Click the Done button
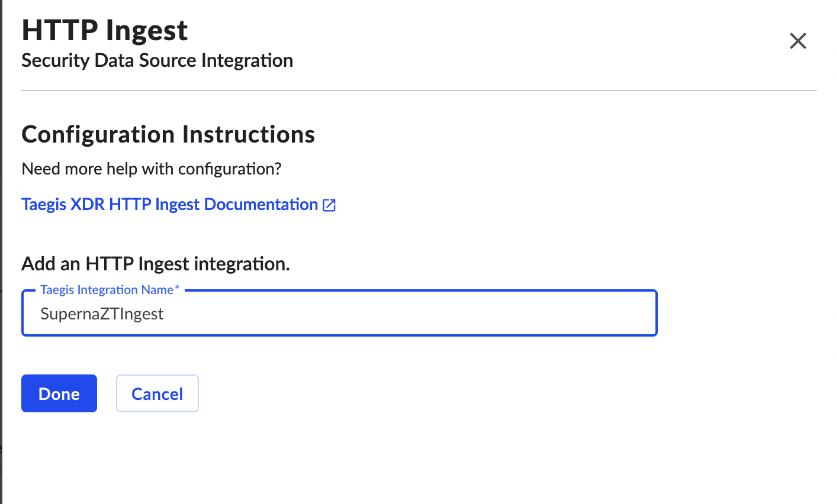Viewport: 836px width, 504px height. [59, 393]
